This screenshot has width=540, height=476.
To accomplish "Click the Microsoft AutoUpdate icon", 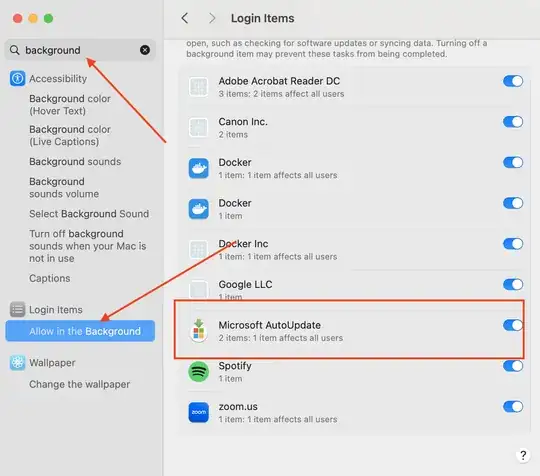I will point(198,331).
